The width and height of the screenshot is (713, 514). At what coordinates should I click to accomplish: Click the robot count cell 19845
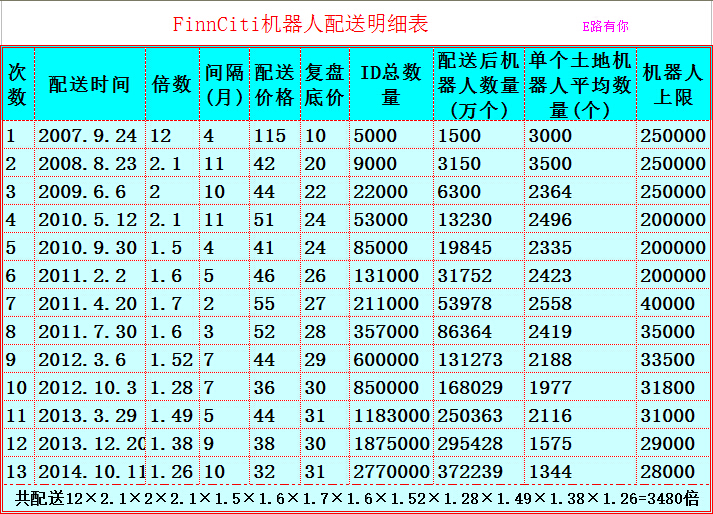[479, 247]
